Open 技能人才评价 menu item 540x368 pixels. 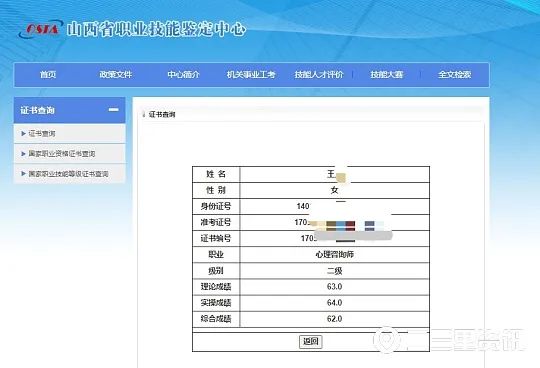(x=319, y=74)
